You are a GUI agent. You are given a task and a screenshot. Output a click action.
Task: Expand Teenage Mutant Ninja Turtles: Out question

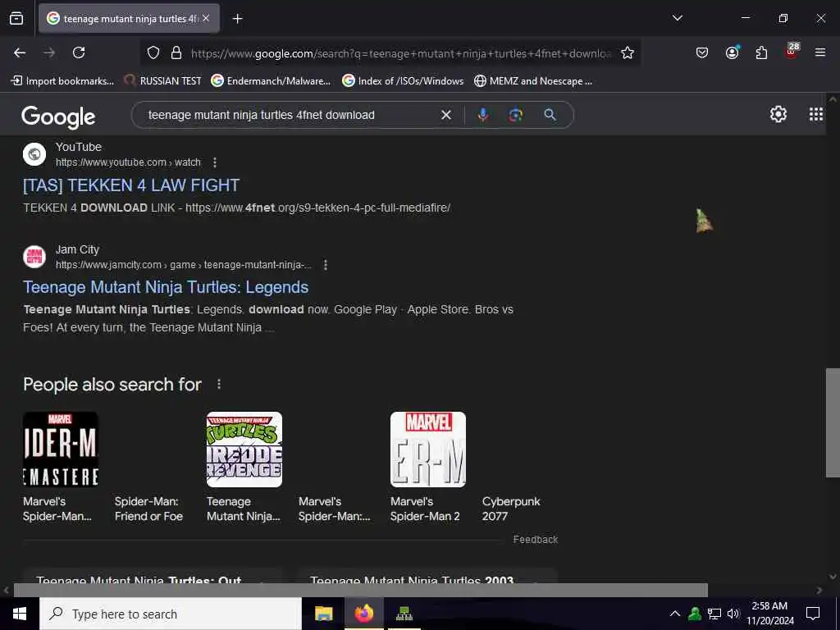click(x=153, y=577)
